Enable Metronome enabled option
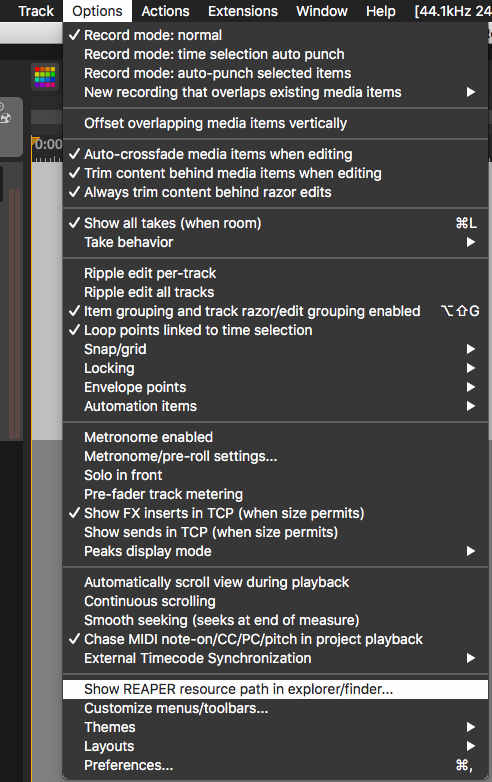Viewport: 492px width, 782px height. coord(275,437)
